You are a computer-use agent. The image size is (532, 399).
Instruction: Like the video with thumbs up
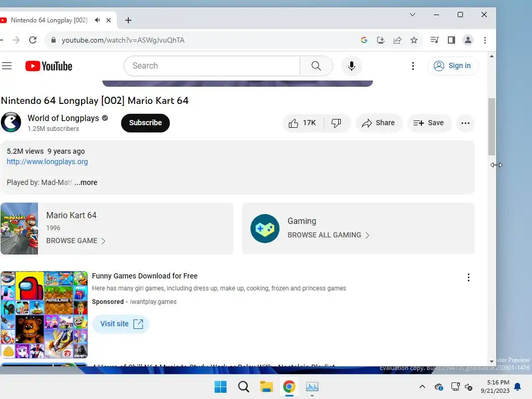(302, 123)
